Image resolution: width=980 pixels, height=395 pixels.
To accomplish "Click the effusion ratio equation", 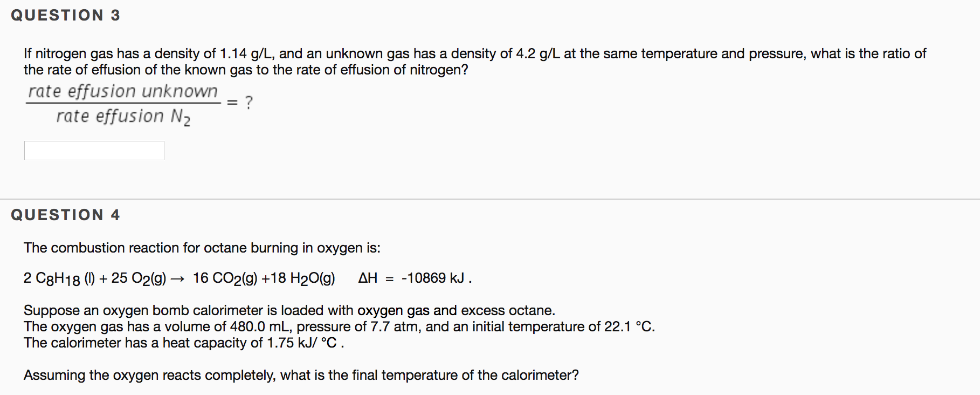I will (x=137, y=103).
